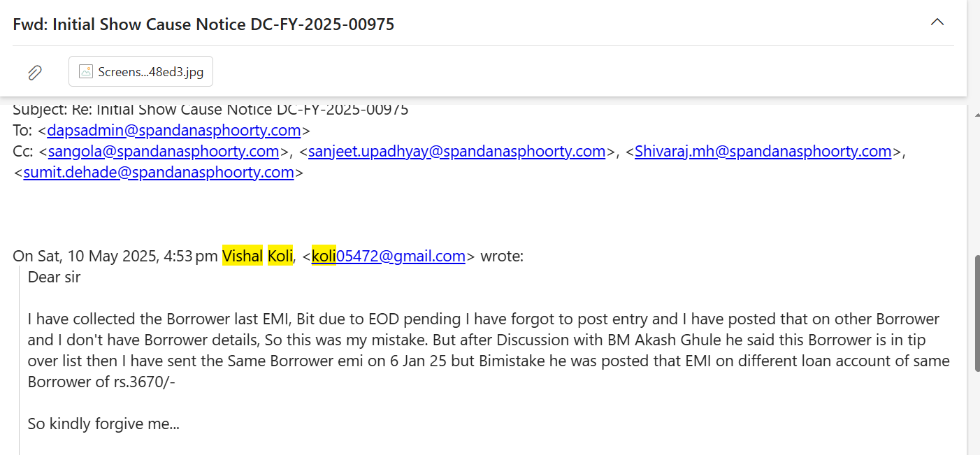Collapse the email header with the chevron
Image resolution: width=980 pixels, height=455 pixels.
click(x=937, y=22)
